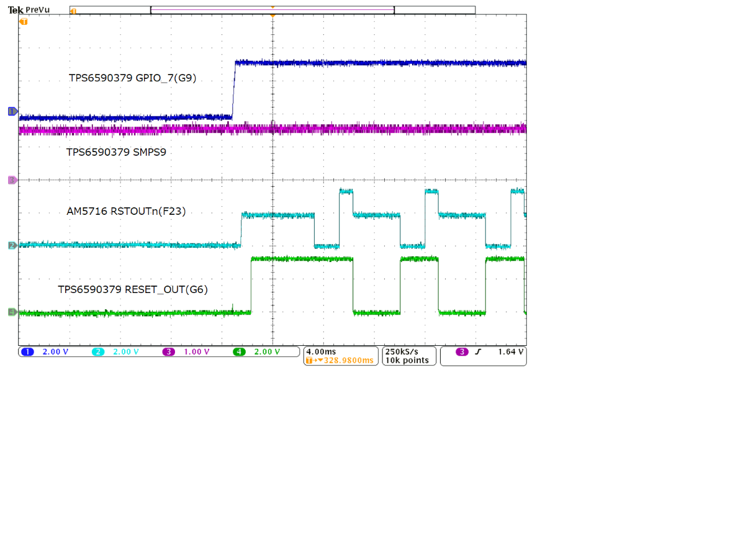The image size is (756, 537).
Task: Click the record view overview bar
Action: coord(272,10)
